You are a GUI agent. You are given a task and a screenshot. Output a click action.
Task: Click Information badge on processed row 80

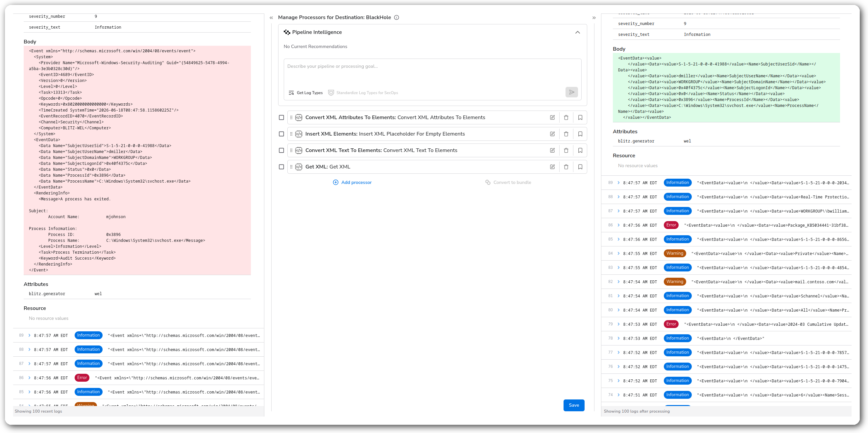[x=677, y=310]
